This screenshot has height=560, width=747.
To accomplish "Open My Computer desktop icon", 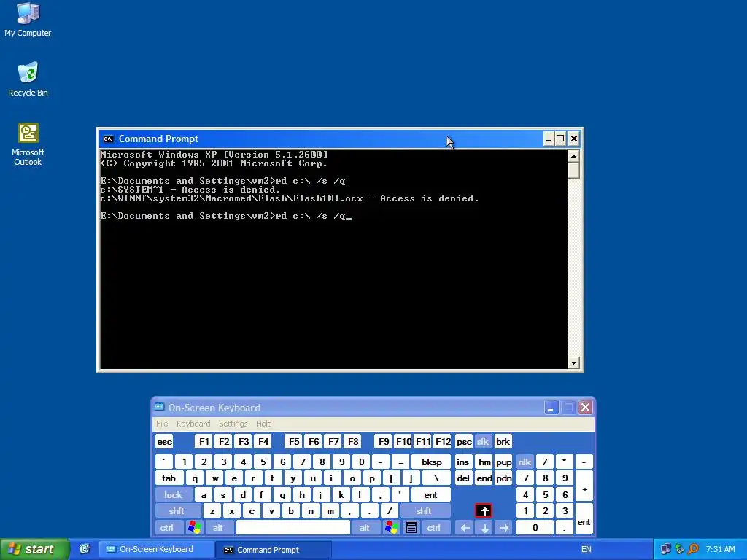I will (28, 20).
